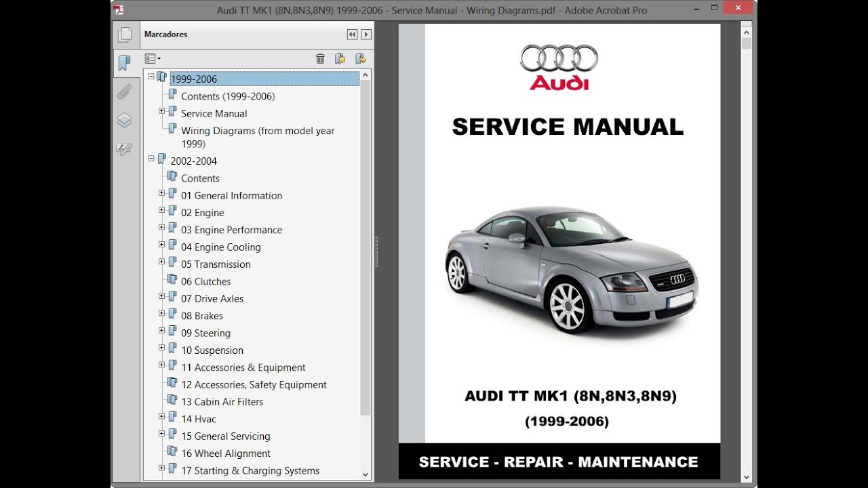Click bookmarks list scroll-up arrow
868x488 pixels.
366,75
